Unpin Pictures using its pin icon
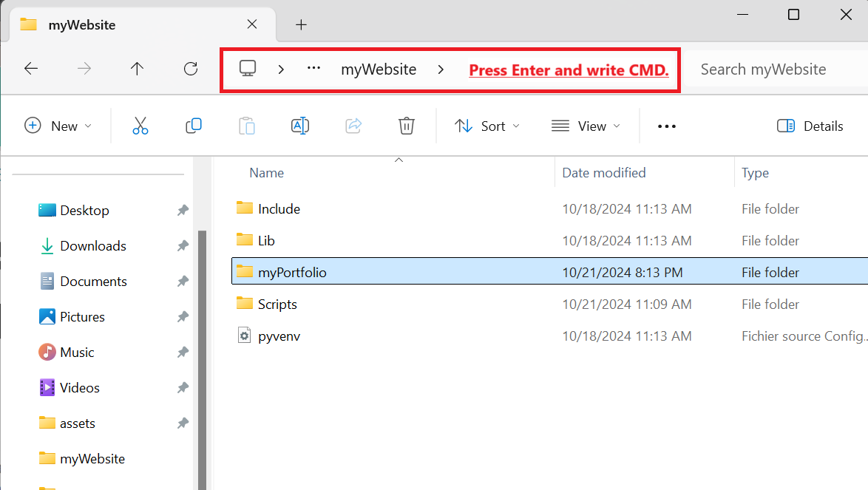This screenshot has height=490, width=868. [183, 316]
